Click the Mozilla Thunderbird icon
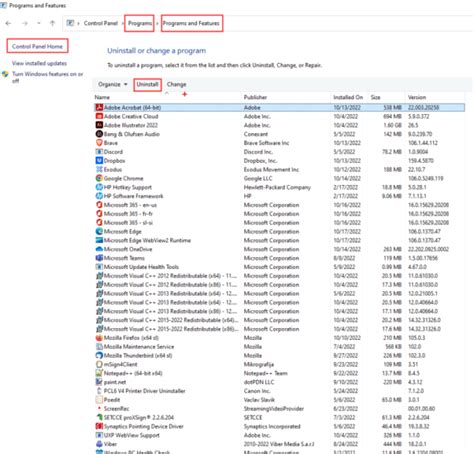This screenshot has width=474, height=454. click(x=99, y=355)
